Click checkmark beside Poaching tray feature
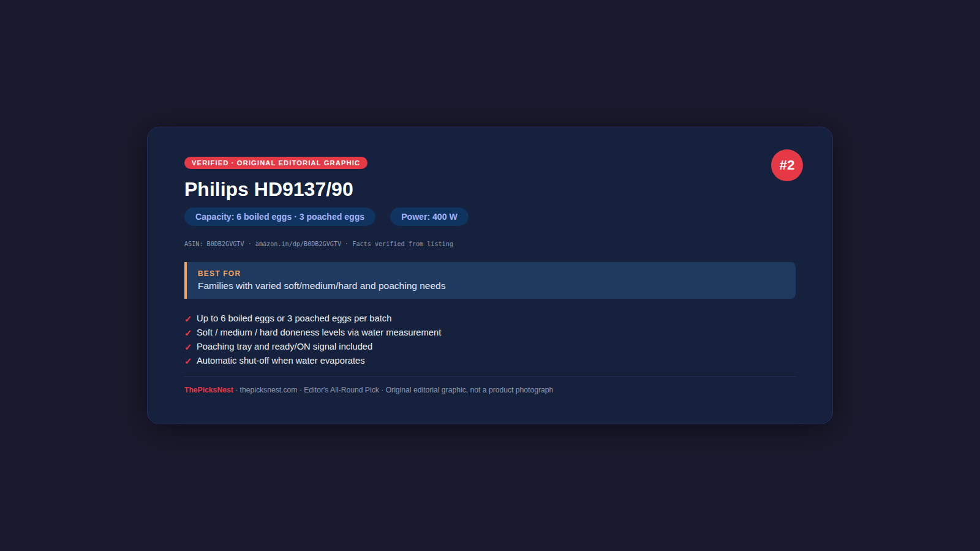980x551 pixels. [x=188, y=347]
